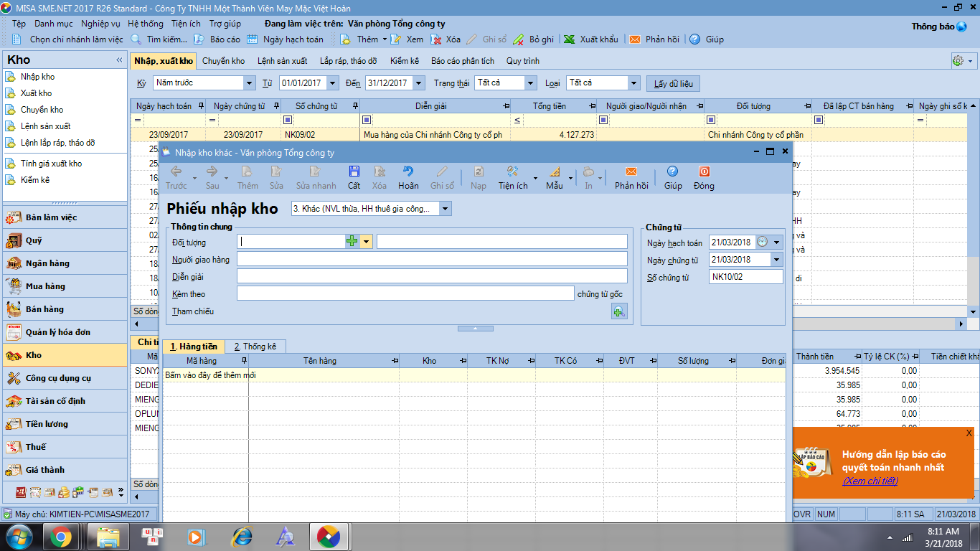Select the NK09/02 voucher cell
The width and height of the screenshot is (980, 551).
point(320,134)
